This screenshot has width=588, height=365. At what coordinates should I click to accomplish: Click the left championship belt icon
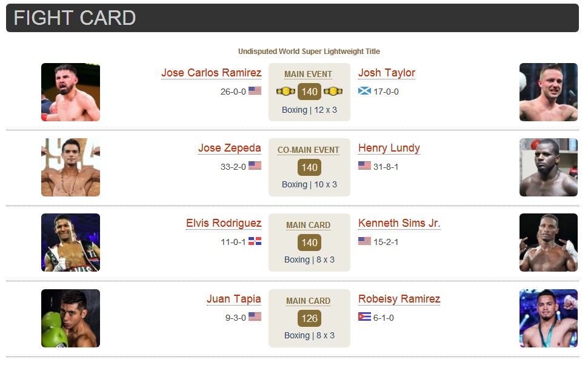tap(286, 91)
